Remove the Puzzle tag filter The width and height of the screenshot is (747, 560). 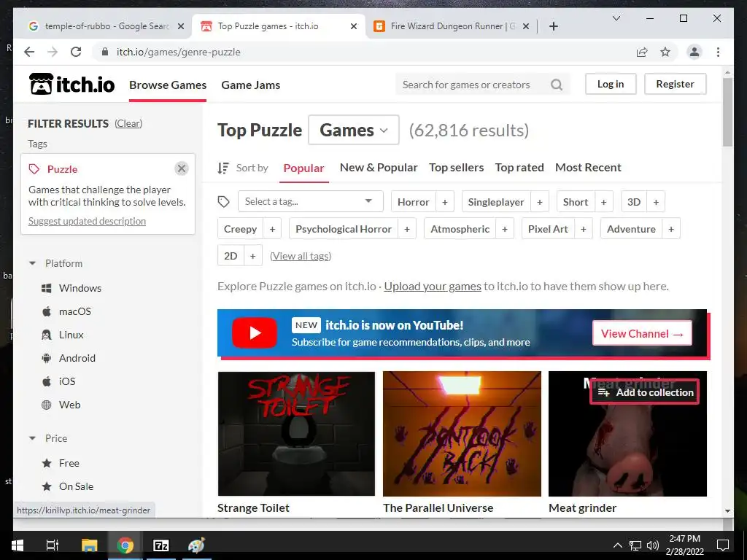pos(182,168)
